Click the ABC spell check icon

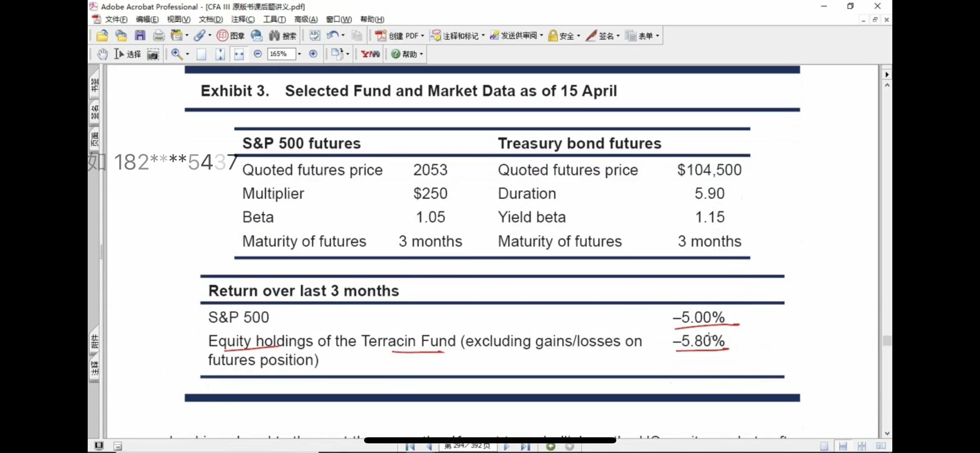(x=315, y=36)
